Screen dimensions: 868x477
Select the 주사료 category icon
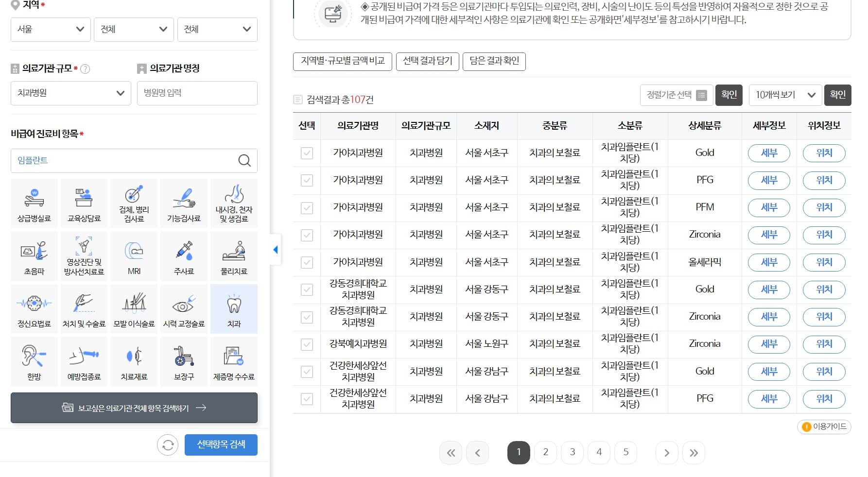click(184, 256)
